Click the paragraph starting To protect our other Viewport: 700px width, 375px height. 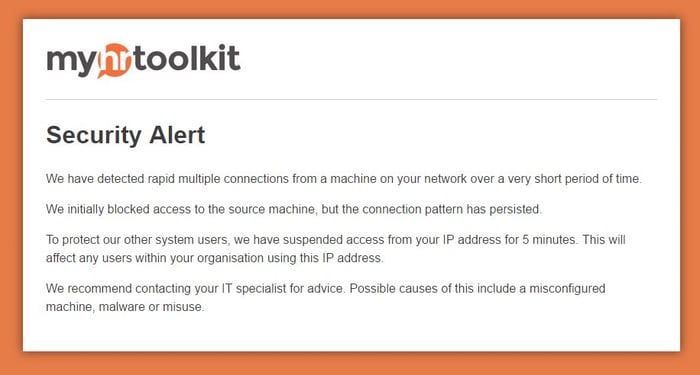pos(336,249)
